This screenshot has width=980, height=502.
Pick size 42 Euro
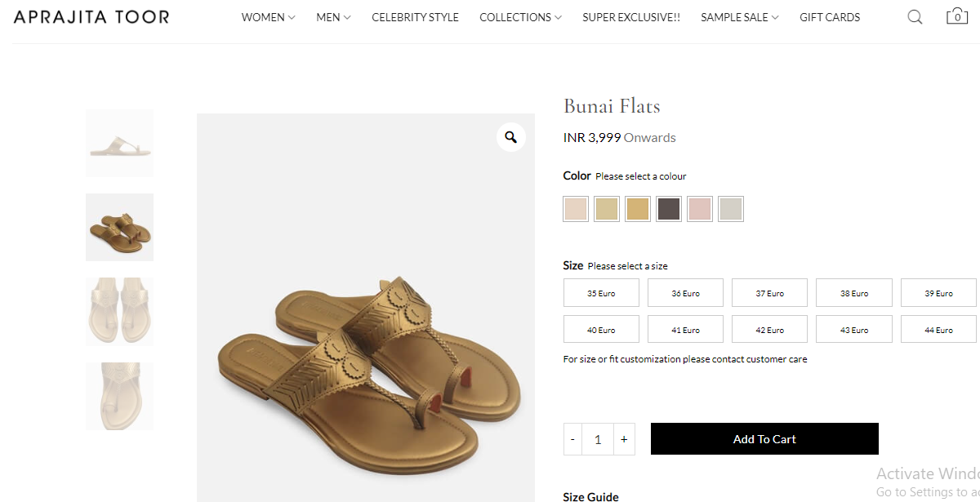coord(769,330)
